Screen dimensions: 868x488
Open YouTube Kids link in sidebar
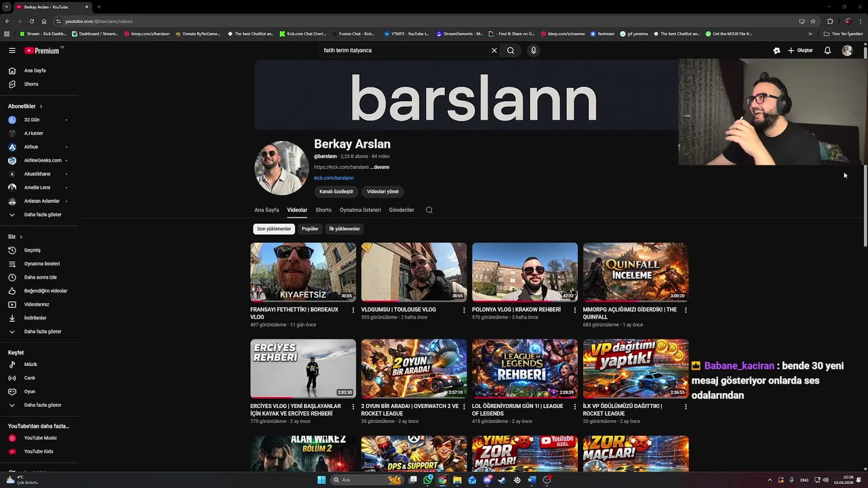pos(38,451)
